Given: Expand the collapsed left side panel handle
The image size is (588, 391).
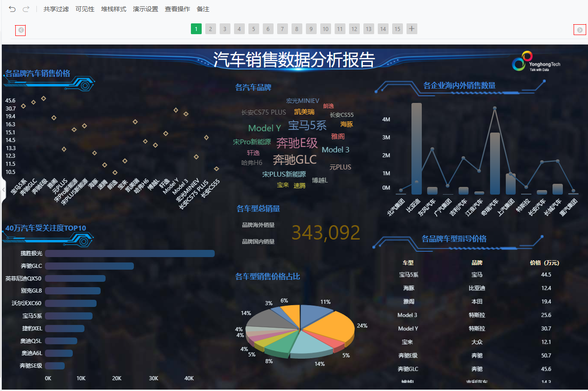Looking at the screenshot, I should [x=4, y=190].
